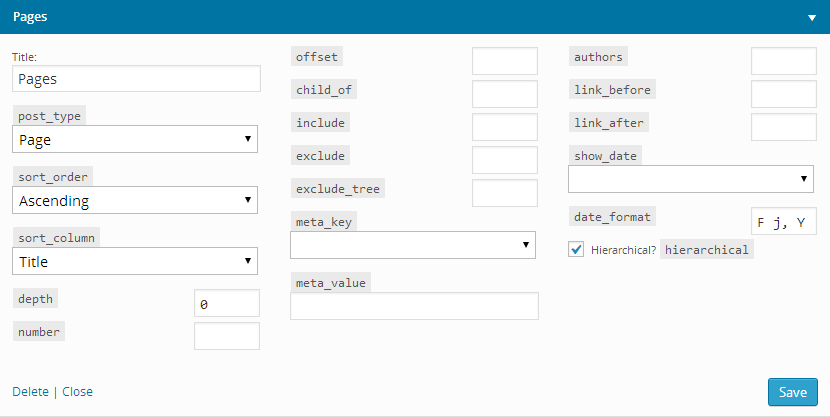Viewport: 830px width, 417px height.
Task: Click the depth input field
Action: [227, 303]
